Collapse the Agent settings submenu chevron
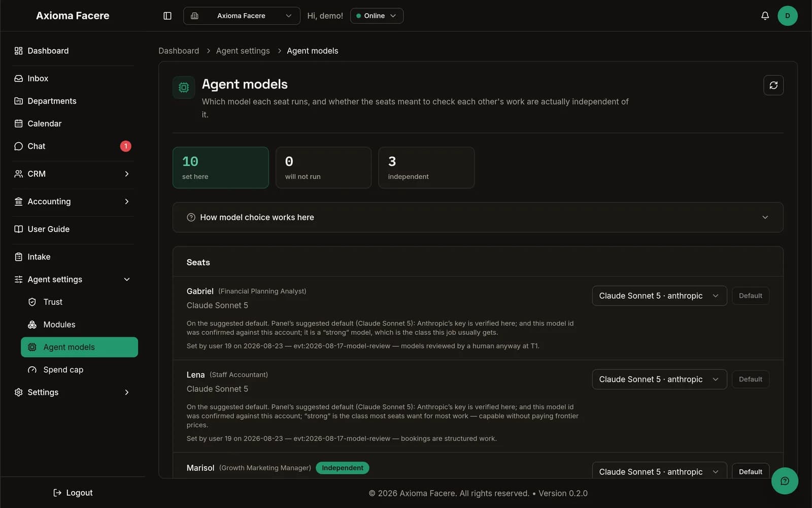Image resolution: width=812 pixels, height=508 pixels. pyautogui.click(x=127, y=279)
